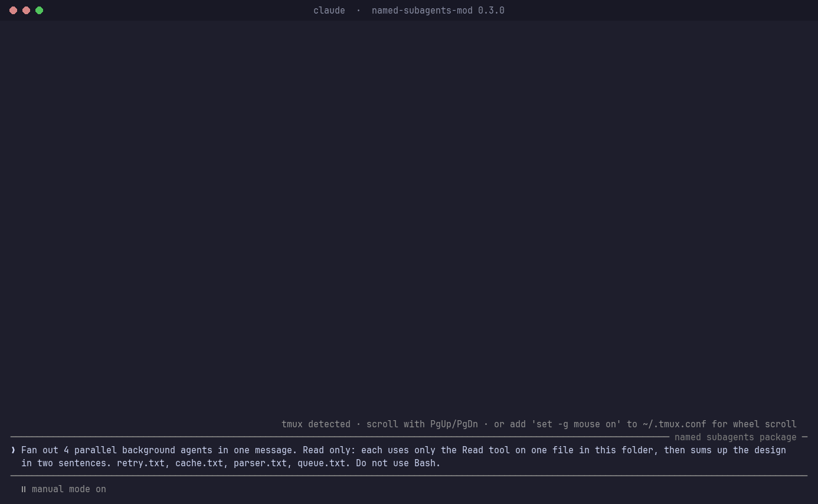818x504 pixels.
Task: Click the "queue.txt" file name in prompt
Action: 321,463
